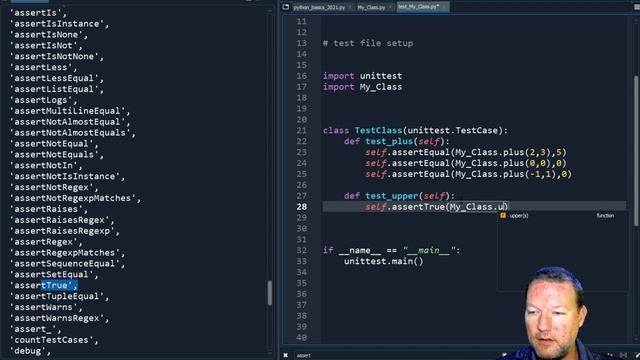Open the editor options menu icon
640x360 pixels.
tap(636, 7)
